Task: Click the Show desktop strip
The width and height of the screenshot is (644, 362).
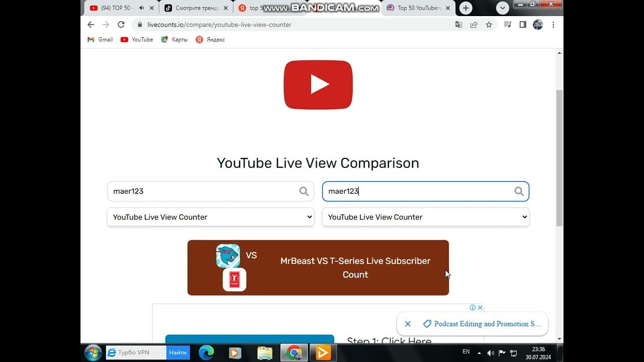Action: 560,353
